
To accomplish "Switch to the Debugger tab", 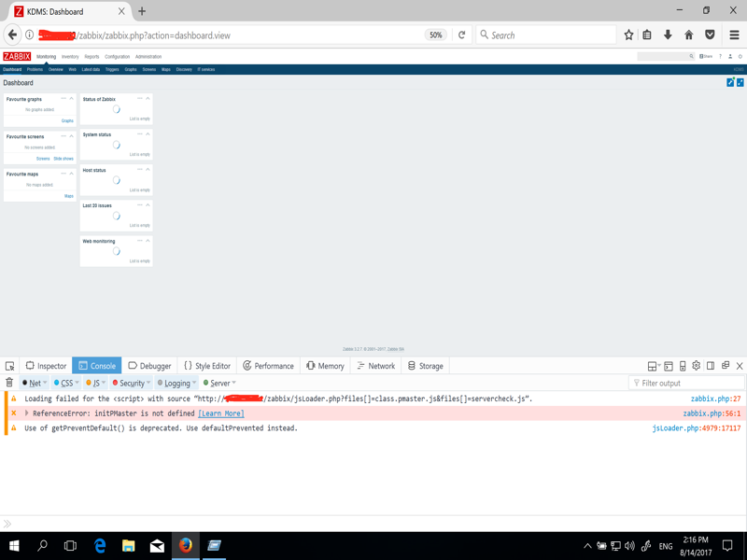I will point(149,366).
